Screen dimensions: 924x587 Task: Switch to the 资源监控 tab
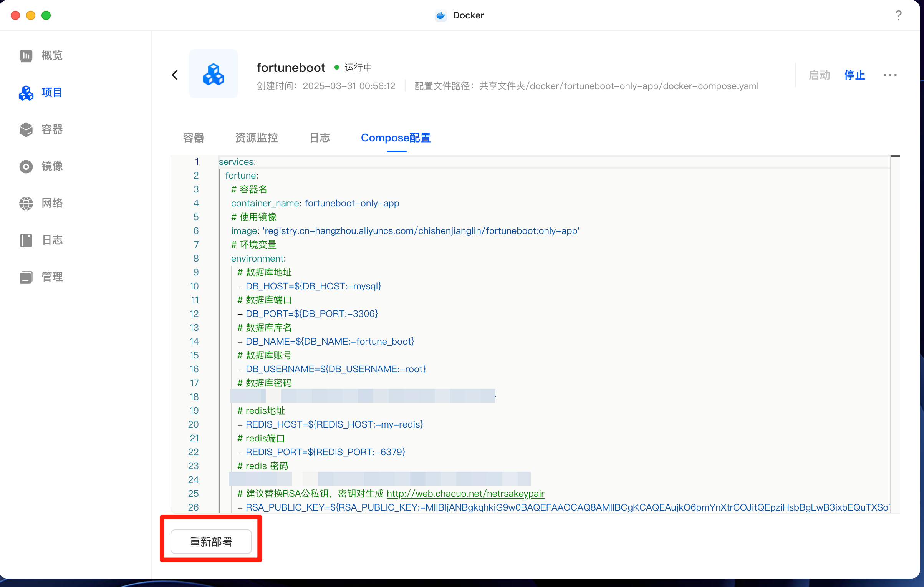(x=257, y=138)
